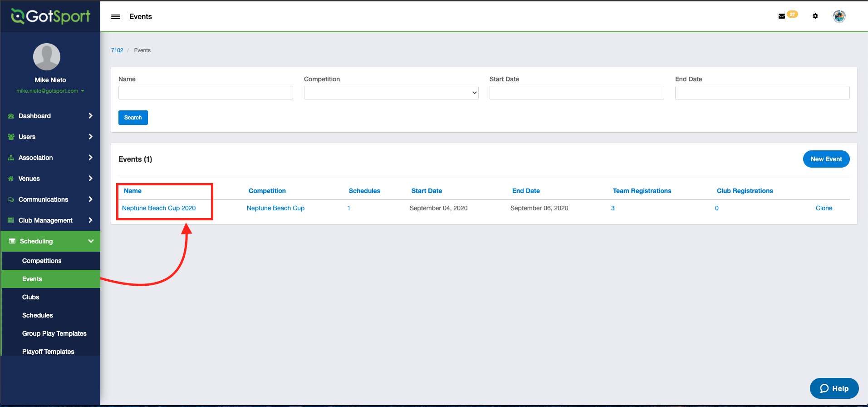Sort by the End Date column header
The image size is (868, 407).
[526, 191]
